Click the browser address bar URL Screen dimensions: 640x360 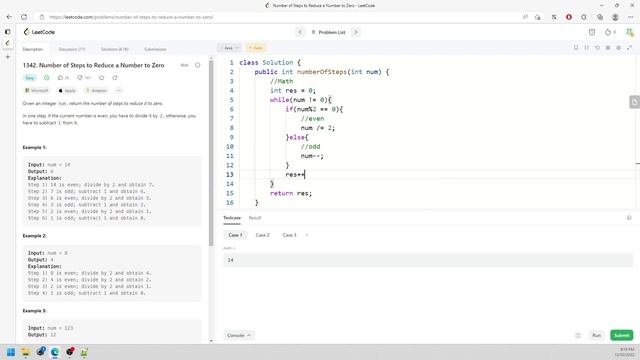[131, 17]
